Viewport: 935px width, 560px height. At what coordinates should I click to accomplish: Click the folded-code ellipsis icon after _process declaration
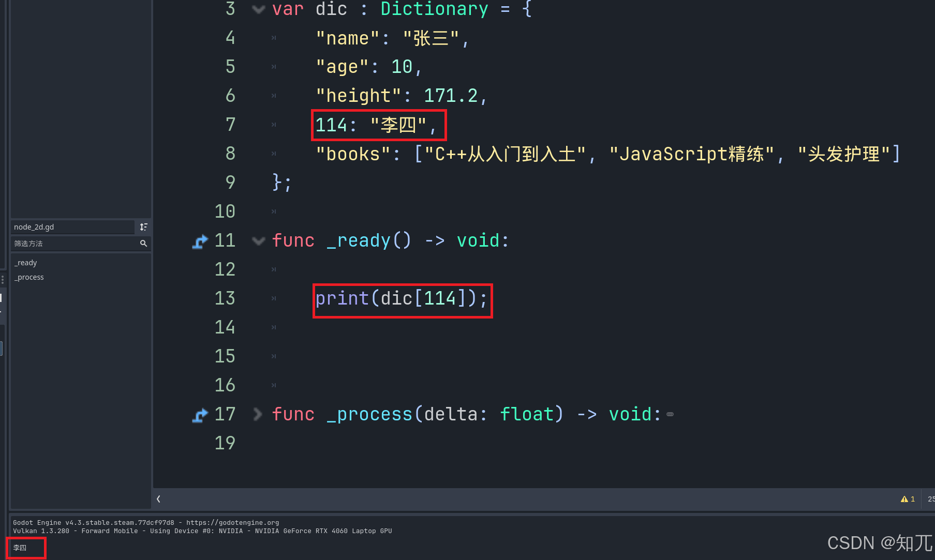pyautogui.click(x=670, y=414)
